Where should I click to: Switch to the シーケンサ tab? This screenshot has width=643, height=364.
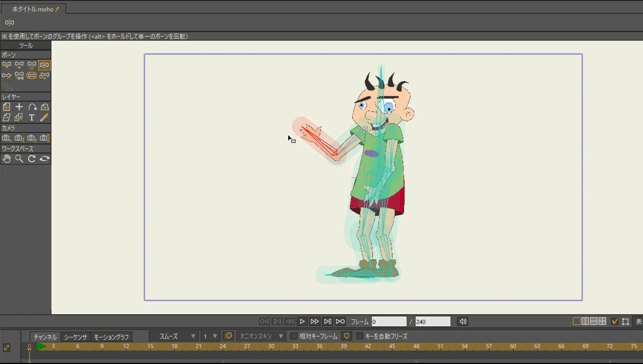click(75, 337)
